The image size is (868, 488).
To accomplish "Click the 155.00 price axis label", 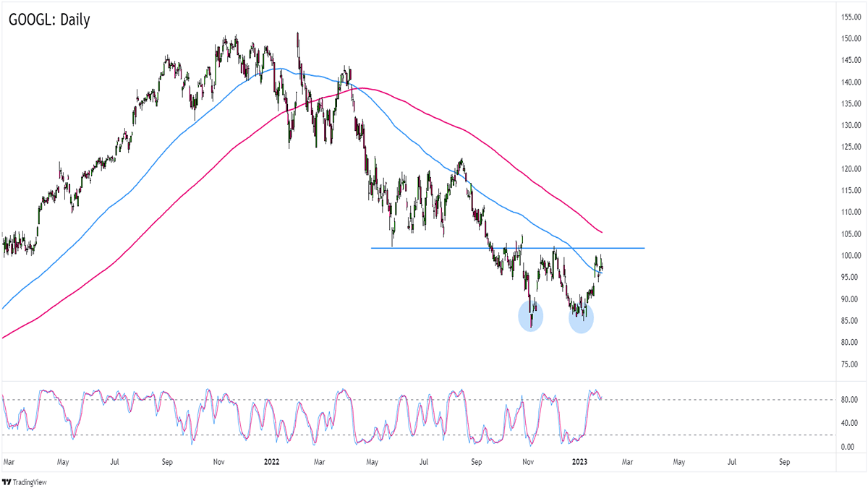I will 850,17.
